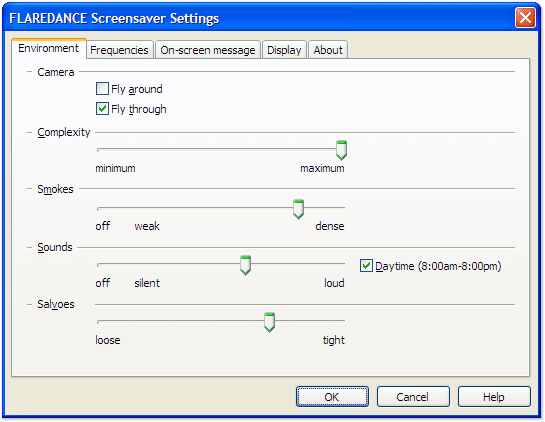Click the 'dense' label under Smokes

[x=330, y=226]
